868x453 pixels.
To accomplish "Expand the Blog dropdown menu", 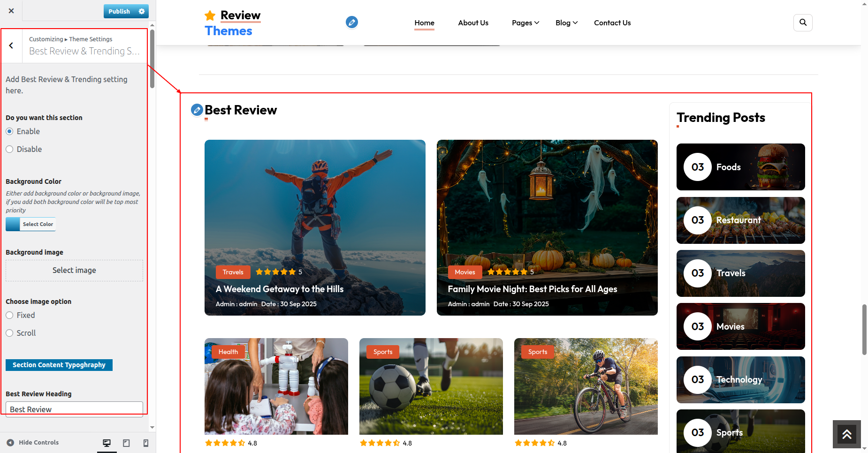I will pyautogui.click(x=566, y=23).
